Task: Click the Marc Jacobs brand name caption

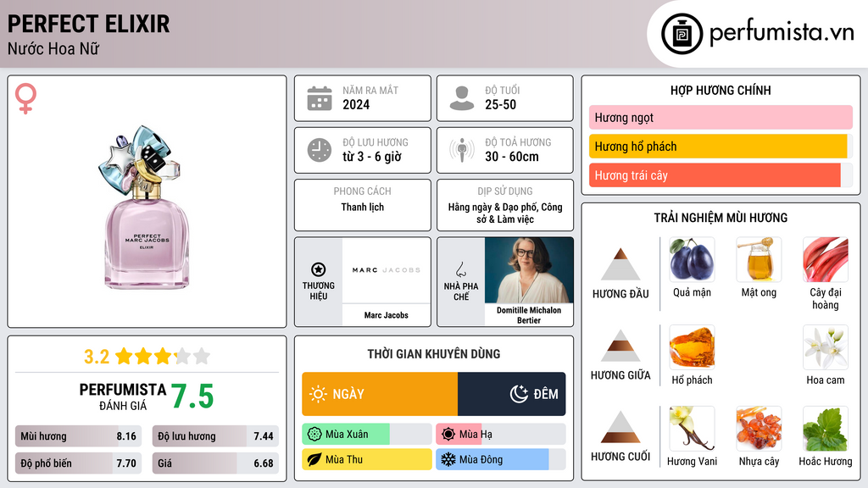Action: pyautogui.click(x=386, y=315)
